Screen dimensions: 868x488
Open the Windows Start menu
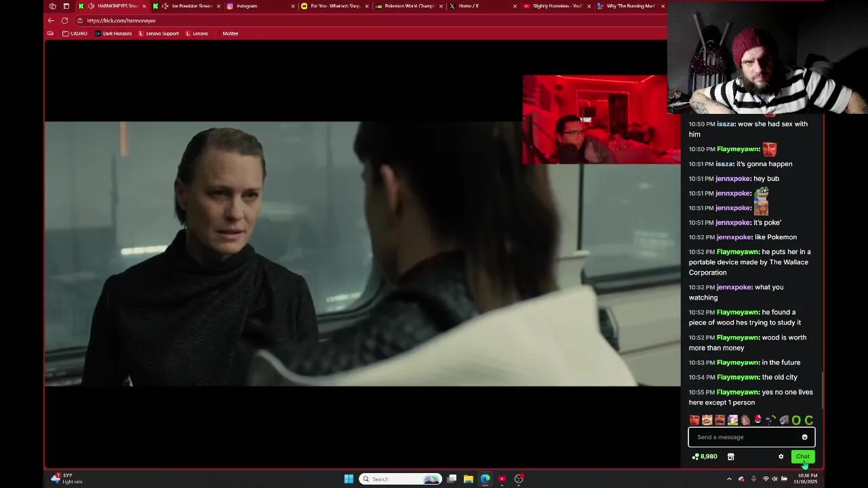tap(349, 479)
